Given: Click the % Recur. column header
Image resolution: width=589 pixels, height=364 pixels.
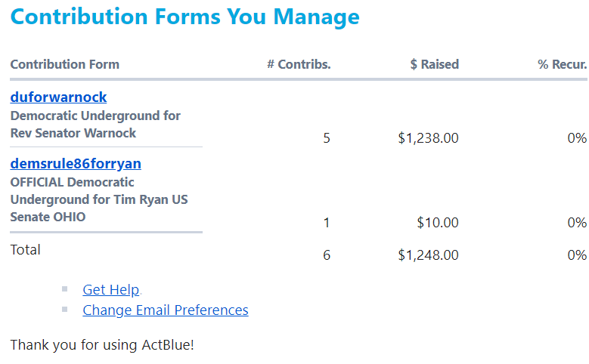Looking at the screenshot, I should click(562, 64).
